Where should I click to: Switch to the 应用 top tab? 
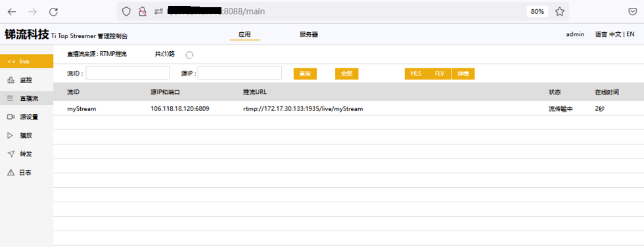tap(244, 35)
